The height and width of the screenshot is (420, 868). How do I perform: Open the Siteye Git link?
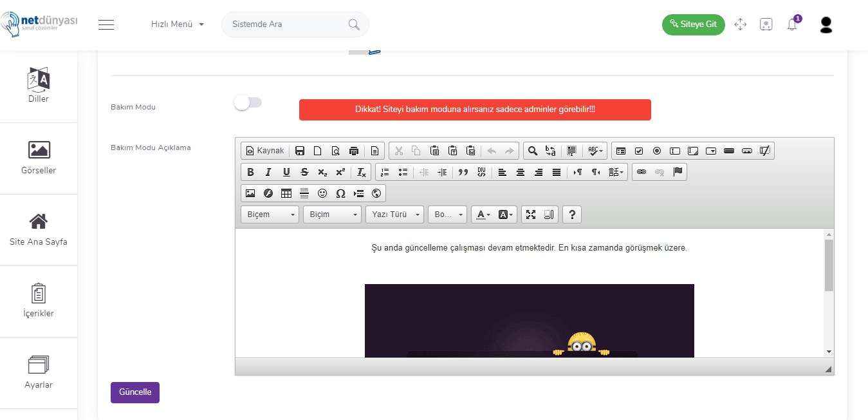coord(694,24)
